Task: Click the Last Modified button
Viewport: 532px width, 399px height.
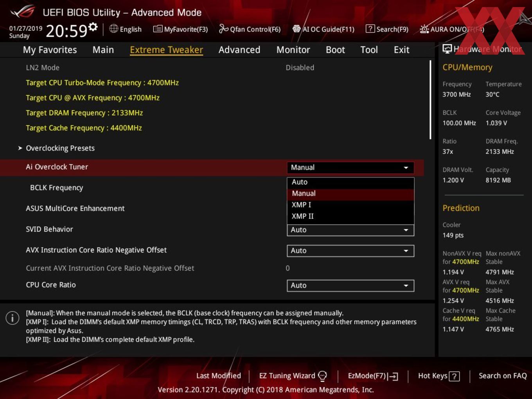Action: 218,376
